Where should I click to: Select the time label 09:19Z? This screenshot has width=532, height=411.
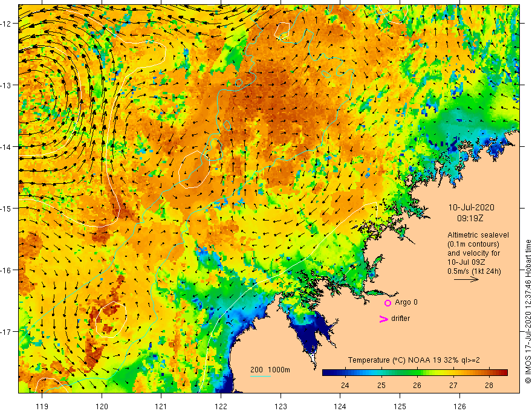tap(470, 218)
